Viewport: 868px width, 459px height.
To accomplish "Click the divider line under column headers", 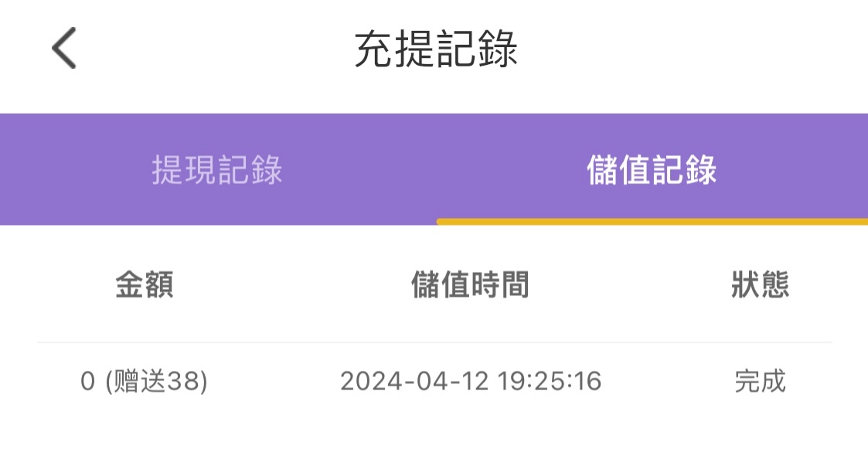I will [x=434, y=342].
